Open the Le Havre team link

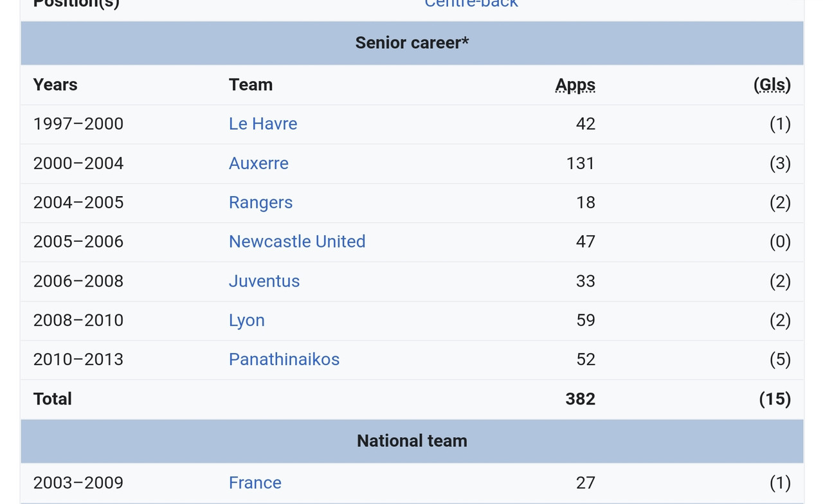(x=262, y=123)
